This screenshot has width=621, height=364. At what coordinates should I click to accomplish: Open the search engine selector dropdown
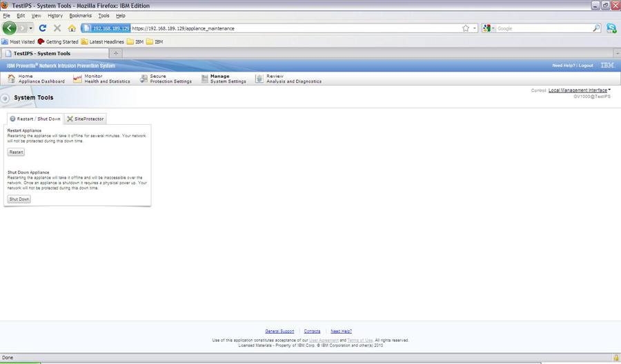pos(489,28)
